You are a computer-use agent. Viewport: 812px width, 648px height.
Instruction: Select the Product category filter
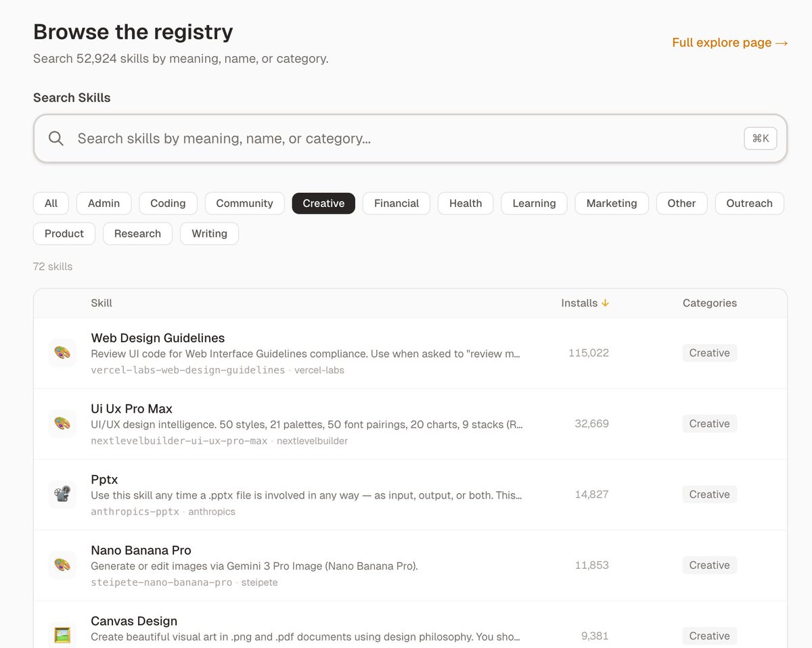[x=64, y=234]
